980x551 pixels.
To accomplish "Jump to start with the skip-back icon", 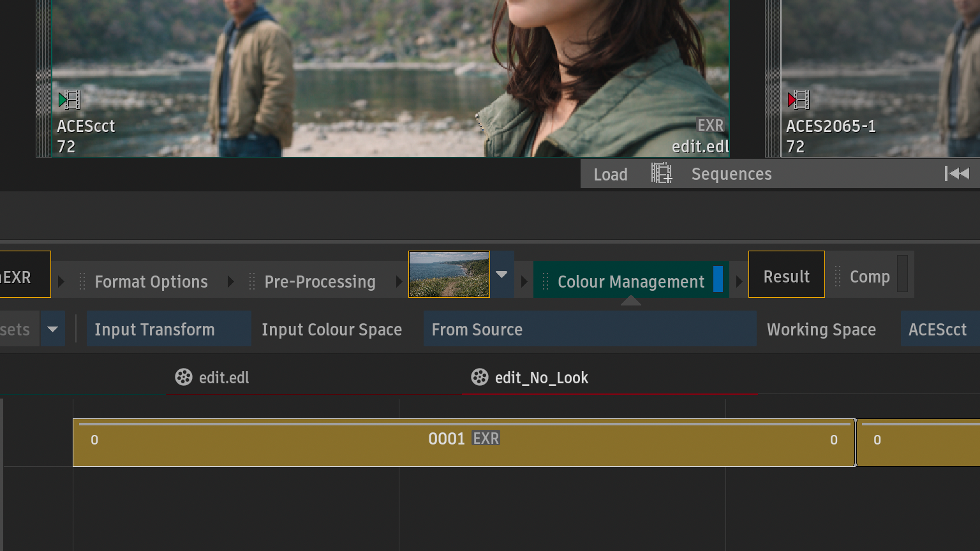I will [x=956, y=173].
